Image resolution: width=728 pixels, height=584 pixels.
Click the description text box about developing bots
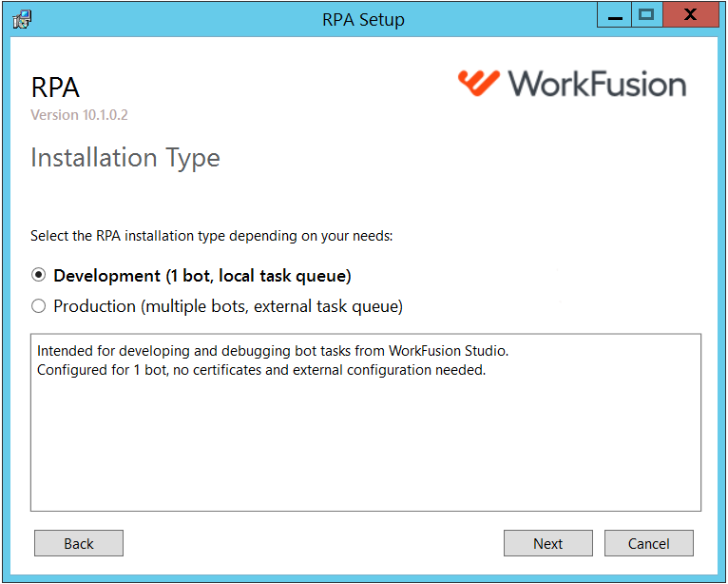[366, 422]
